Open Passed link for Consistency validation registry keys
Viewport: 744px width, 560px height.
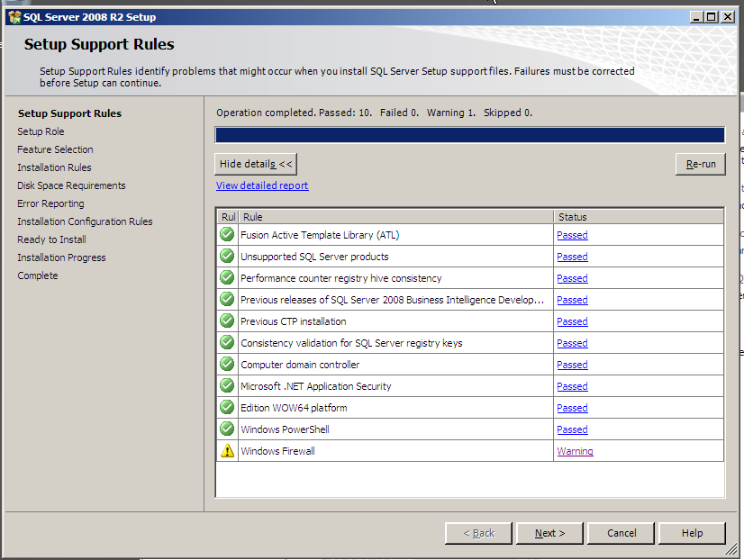pos(572,343)
